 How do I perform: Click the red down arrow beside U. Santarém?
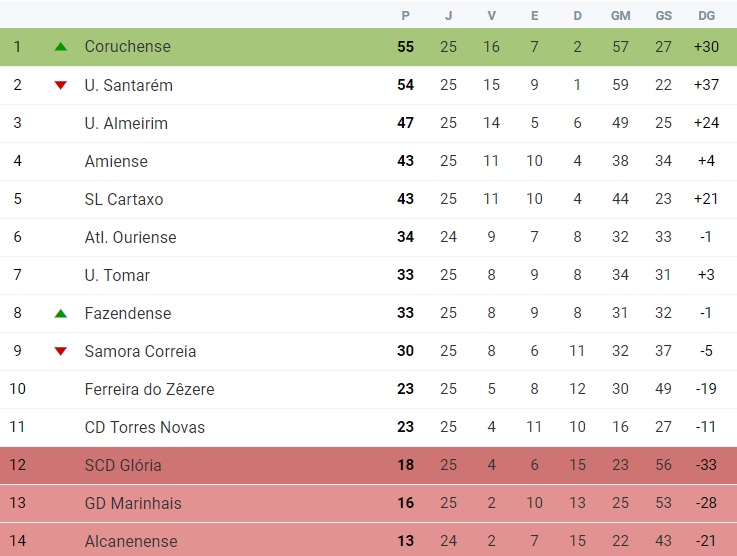[61, 85]
